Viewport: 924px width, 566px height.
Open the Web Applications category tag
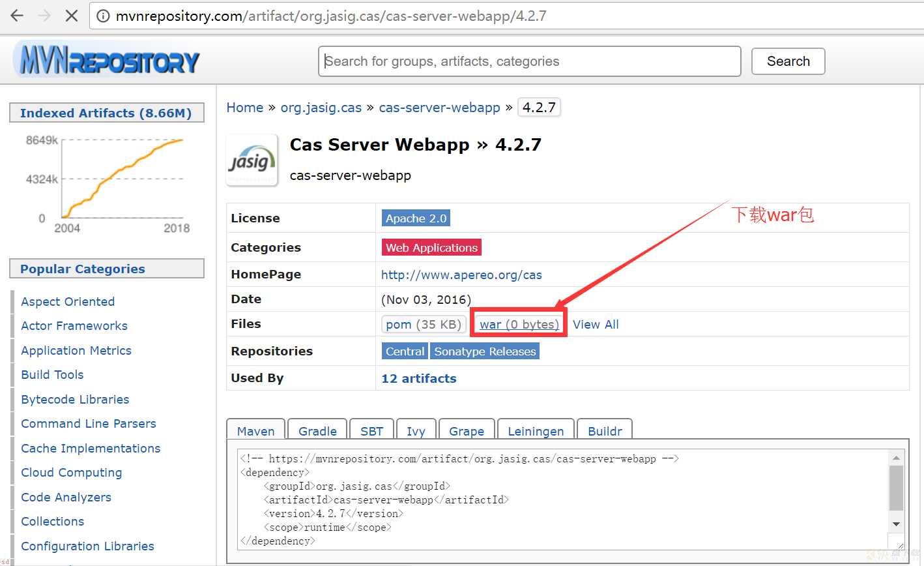click(431, 248)
